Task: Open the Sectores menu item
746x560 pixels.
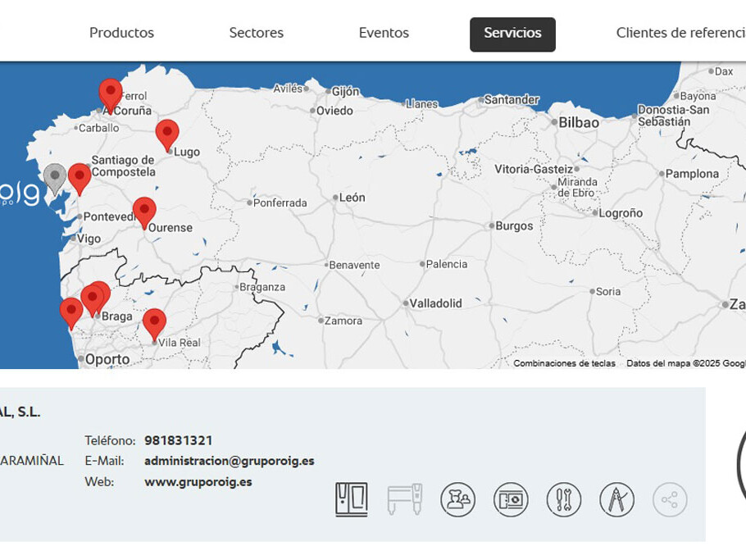Action: pyautogui.click(x=256, y=33)
